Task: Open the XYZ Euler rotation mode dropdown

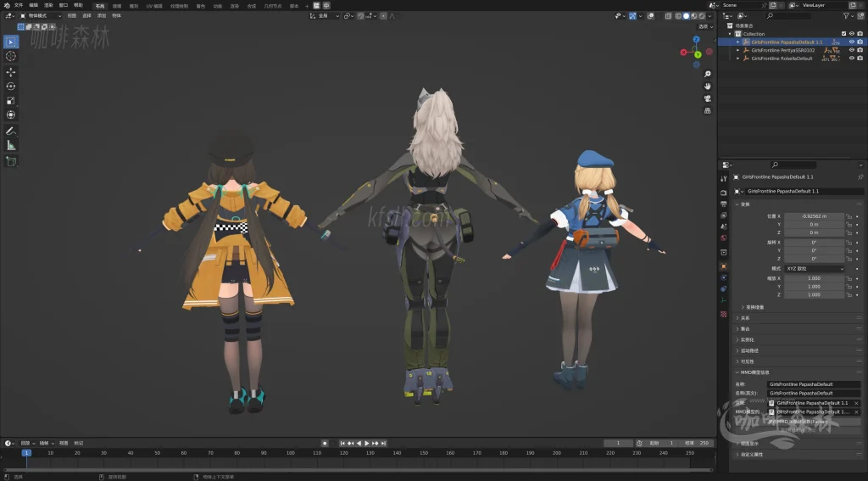Action: [815, 268]
